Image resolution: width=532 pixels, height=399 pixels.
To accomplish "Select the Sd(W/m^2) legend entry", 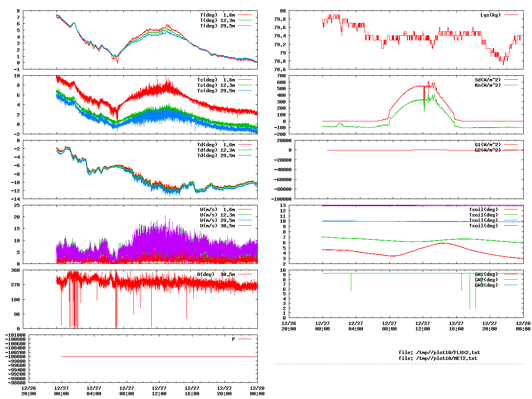I will point(488,80).
